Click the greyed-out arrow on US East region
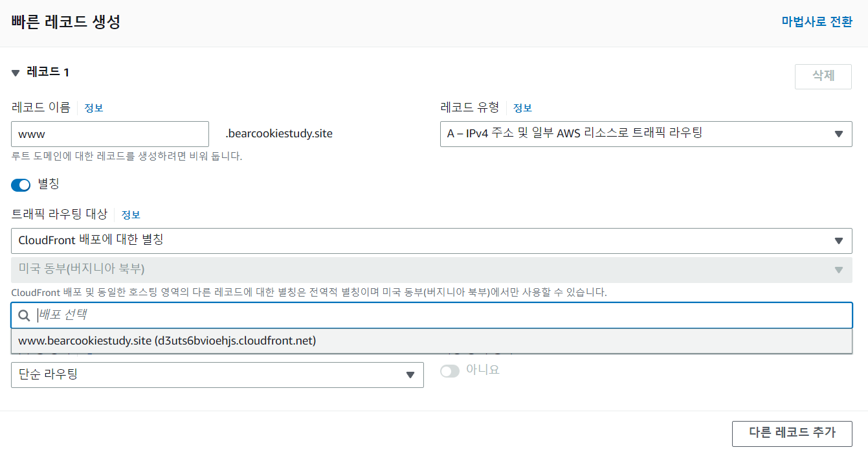868x454 pixels. tap(838, 269)
